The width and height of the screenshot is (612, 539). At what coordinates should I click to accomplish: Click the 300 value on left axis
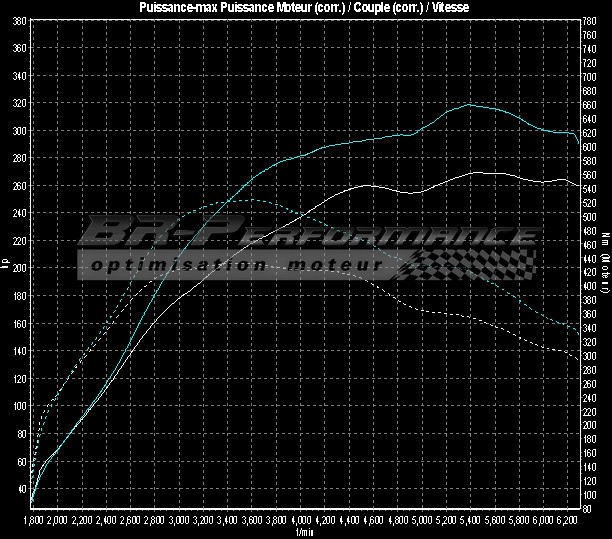[17, 131]
